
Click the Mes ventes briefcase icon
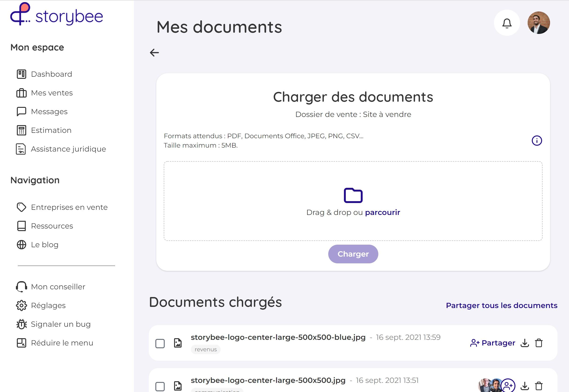[21, 93]
